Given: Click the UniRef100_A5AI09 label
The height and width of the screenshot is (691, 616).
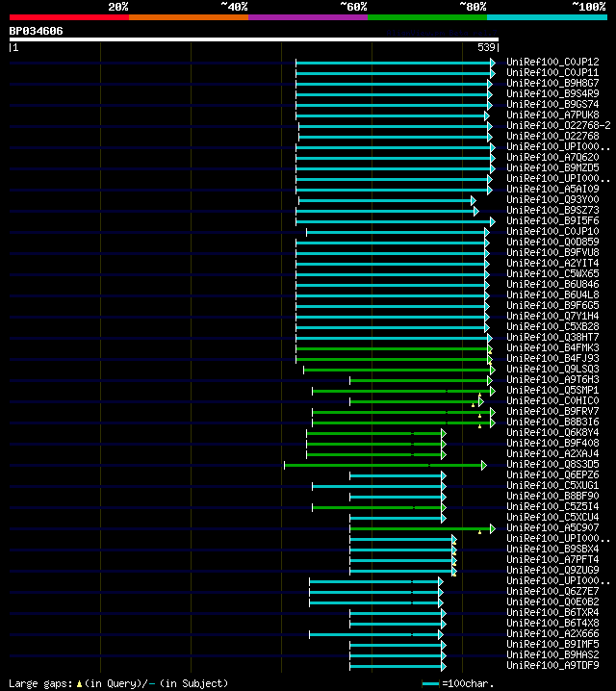Looking at the screenshot, I should click(552, 189).
